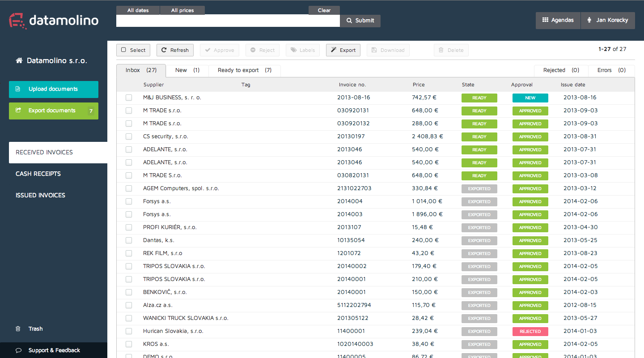Open the All prices filter
The height and width of the screenshot is (358, 644).
182,10
